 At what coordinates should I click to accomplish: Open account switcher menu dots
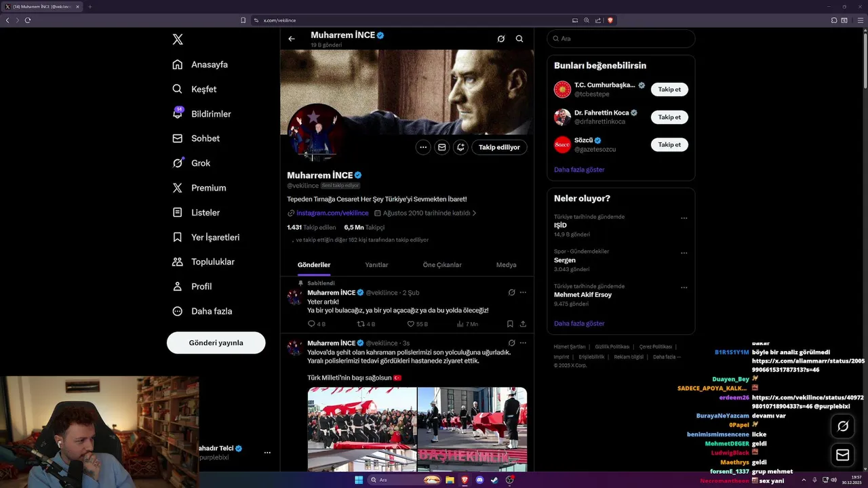[267, 453]
